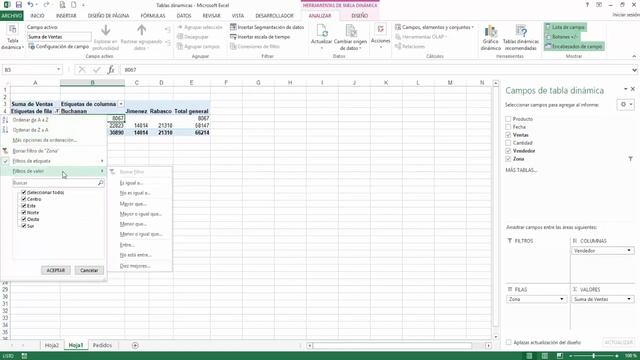The height and width of the screenshot is (360, 640).
Task: Click the Undo icon
Action: pyautogui.click(x=31, y=5)
